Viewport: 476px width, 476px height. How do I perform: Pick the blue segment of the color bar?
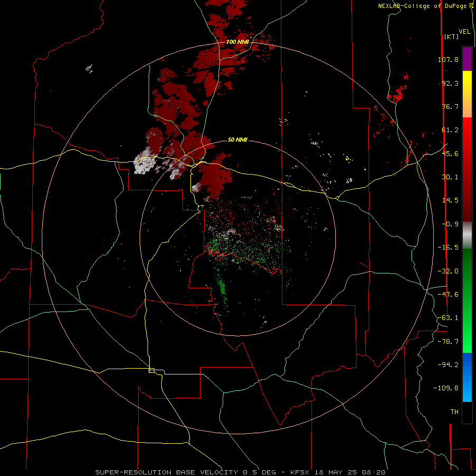467,377
